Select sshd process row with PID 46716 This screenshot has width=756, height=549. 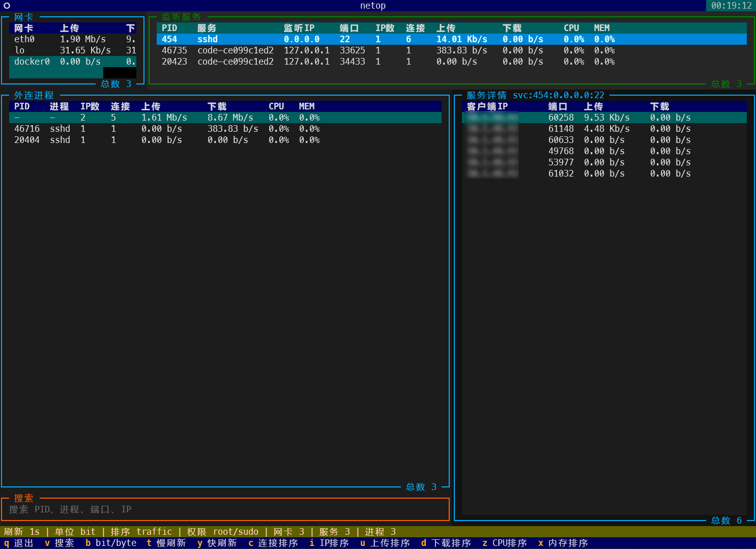[225, 129]
